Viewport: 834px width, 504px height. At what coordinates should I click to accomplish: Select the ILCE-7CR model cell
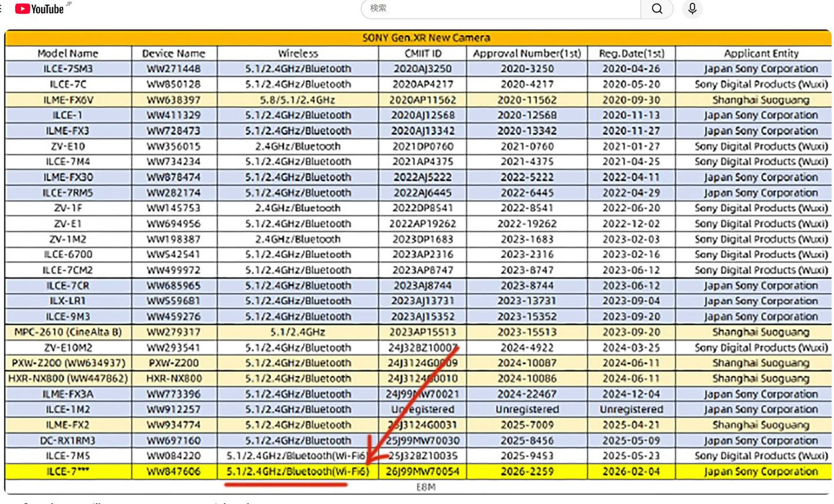(68, 285)
